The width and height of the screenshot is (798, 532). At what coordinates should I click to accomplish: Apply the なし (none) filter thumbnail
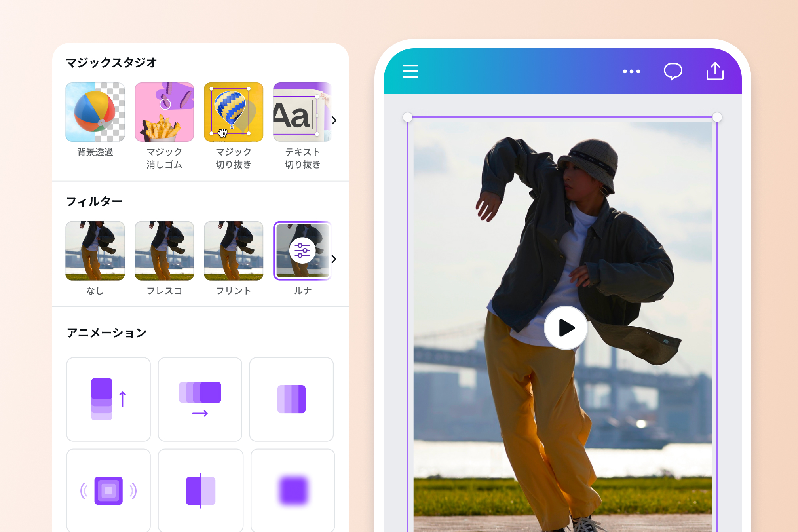tap(95, 251)
